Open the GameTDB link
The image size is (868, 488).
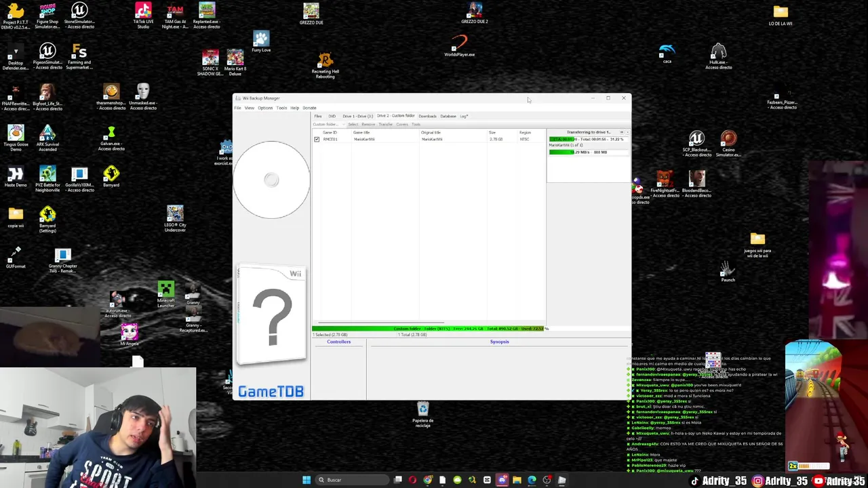pos(271,391)
